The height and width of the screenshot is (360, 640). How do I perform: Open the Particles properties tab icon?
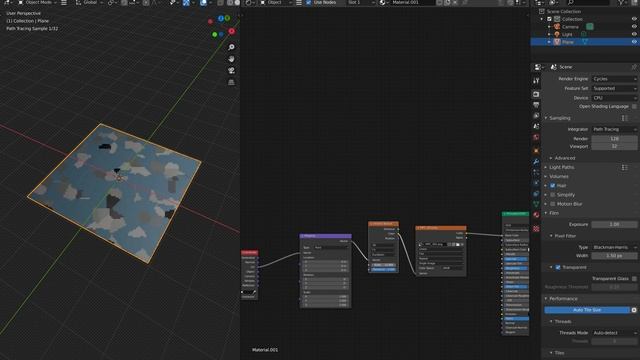[536, 172]
